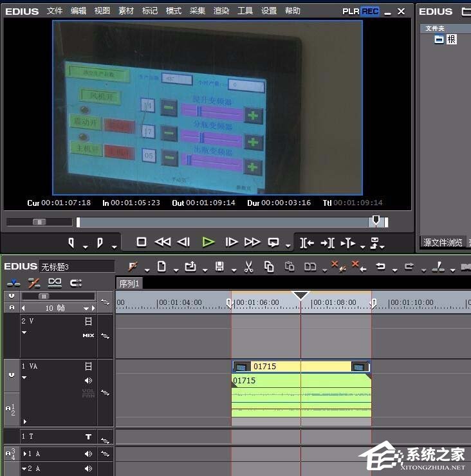Screen dimensions: 471x476
Task: Open the 文件 menu
Action: tap(55, 11)
